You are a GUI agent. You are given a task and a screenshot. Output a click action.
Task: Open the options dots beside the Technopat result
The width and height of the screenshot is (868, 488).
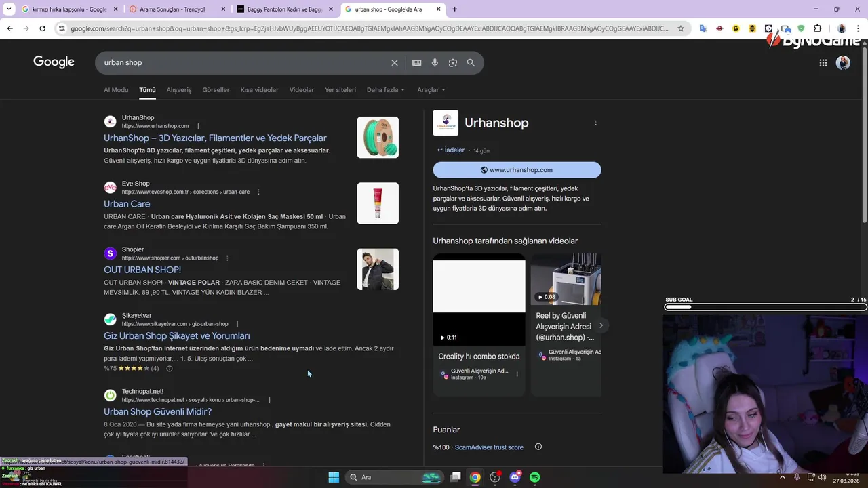click(x=269, y=400)
